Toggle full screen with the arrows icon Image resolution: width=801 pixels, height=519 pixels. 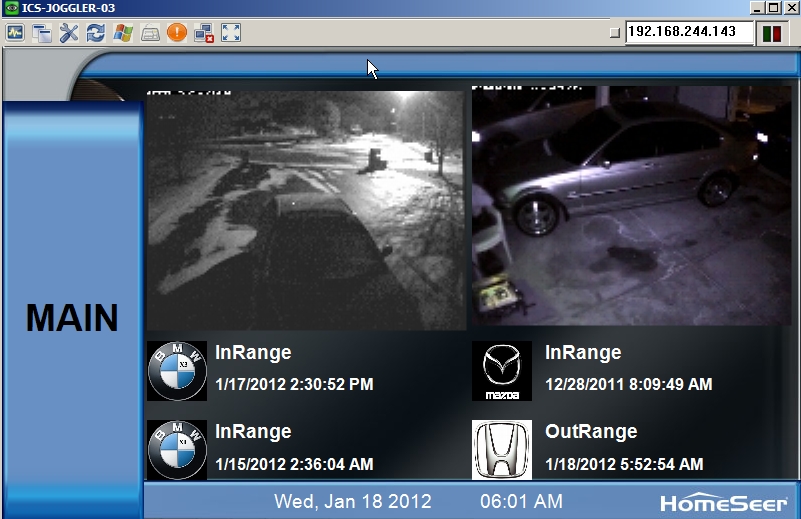click(x=231, y=33)
